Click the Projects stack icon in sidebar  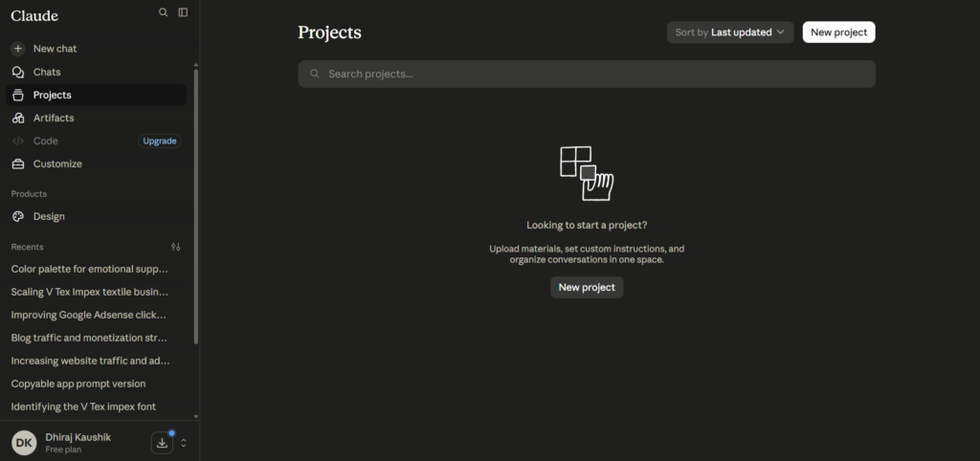click(x=18, y=95)
